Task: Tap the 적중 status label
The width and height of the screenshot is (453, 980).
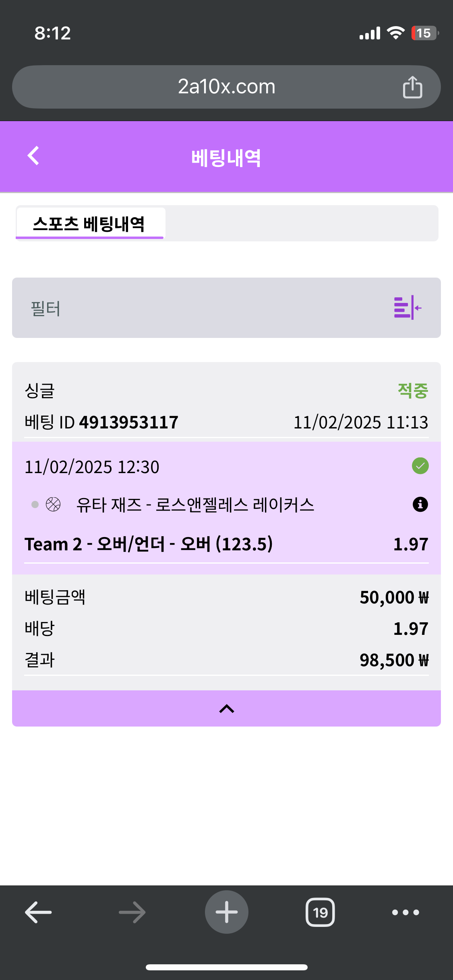Action: pos(412,391)
